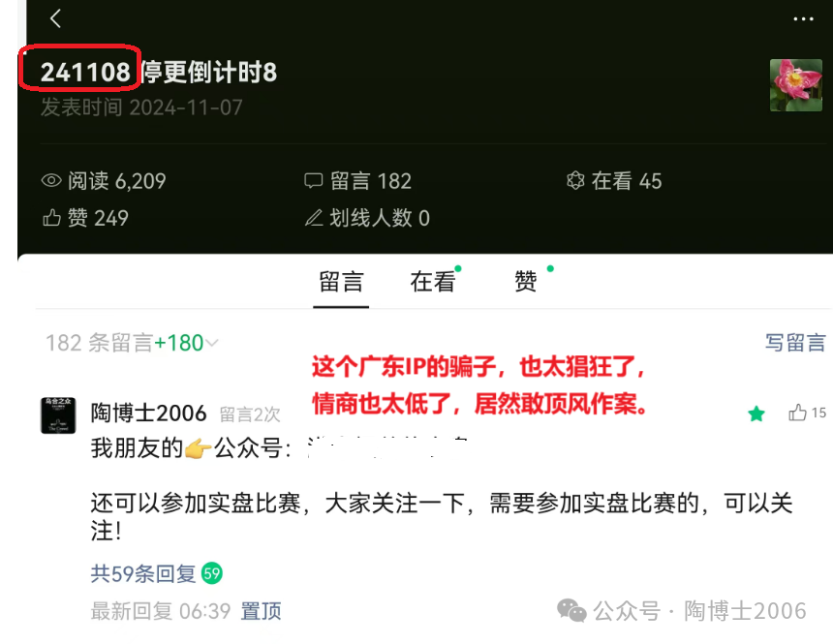
Task: Open the 陶博士2006 commenter avatar
Action: (x=58, y=415)
